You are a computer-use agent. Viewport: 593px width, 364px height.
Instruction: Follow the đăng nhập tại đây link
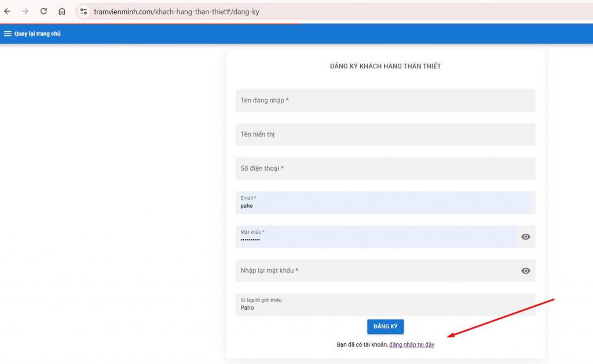(x=411, y=345)
